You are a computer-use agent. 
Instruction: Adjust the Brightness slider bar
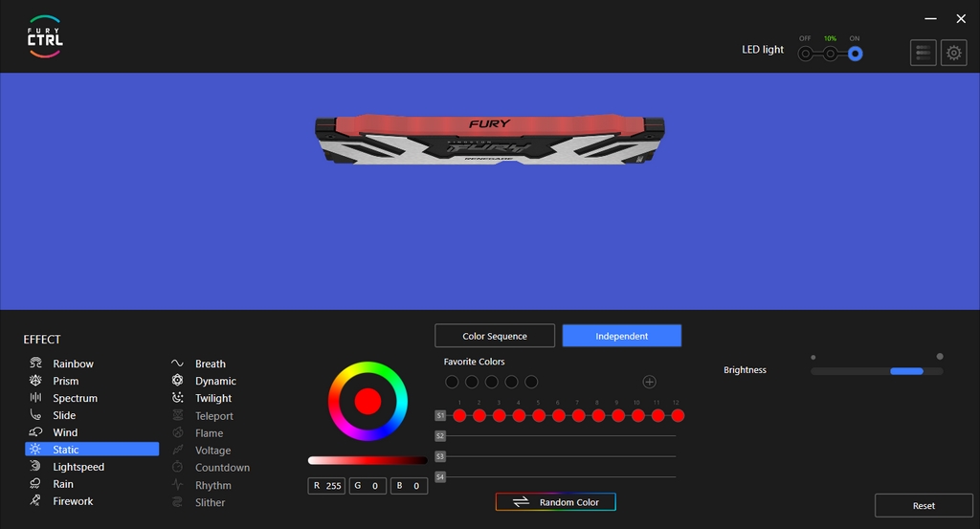coord(877,371)
